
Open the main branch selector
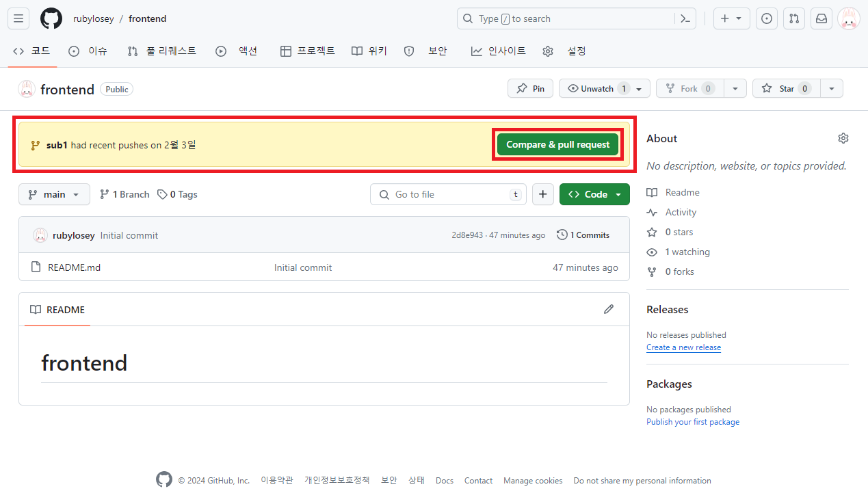54,194
